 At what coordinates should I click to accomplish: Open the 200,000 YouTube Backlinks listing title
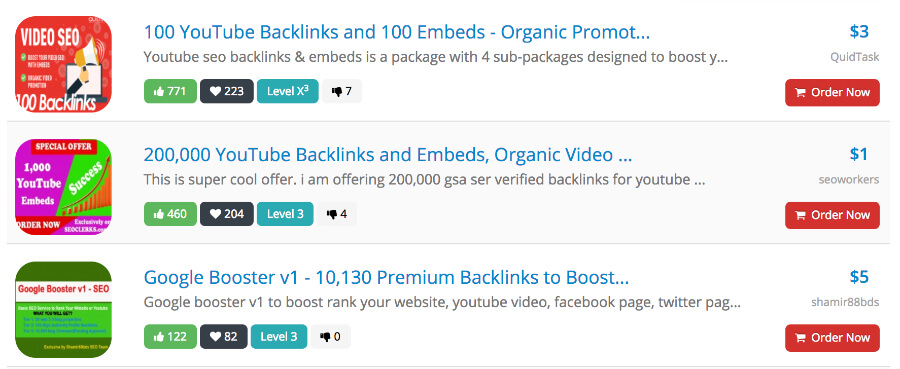click(387, 155)
